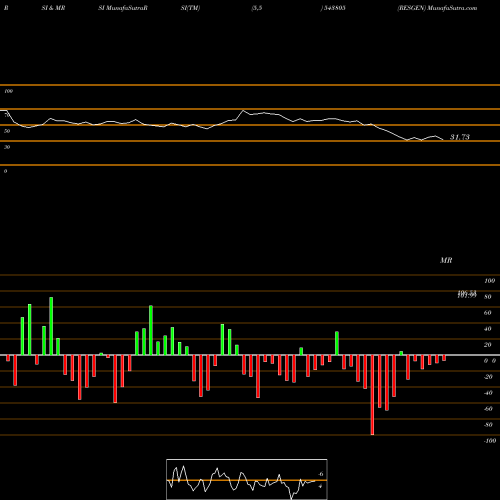Click the 50 level label on RSI axis
The height and width of the screenshot is (500, 500).
7,131
